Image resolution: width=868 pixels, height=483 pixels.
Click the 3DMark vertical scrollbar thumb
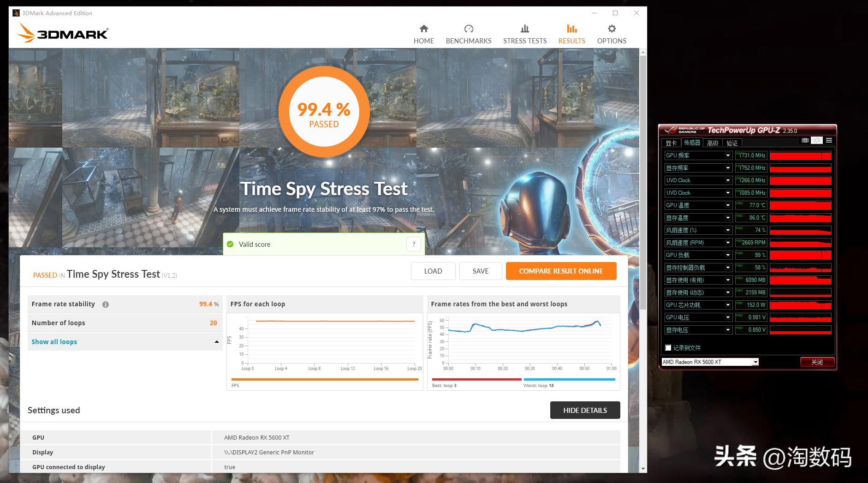pos(643,182)
